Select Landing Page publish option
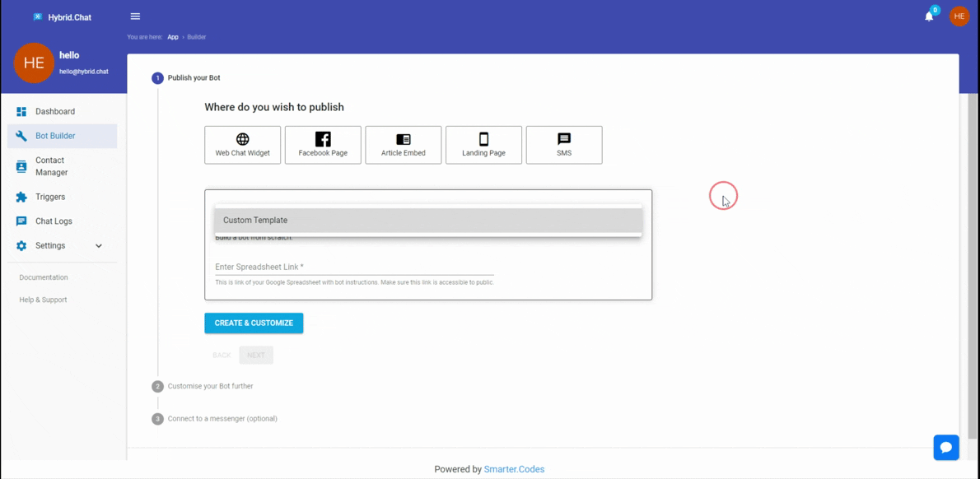This screenshot has width=980, height=479. coord(483,145)
